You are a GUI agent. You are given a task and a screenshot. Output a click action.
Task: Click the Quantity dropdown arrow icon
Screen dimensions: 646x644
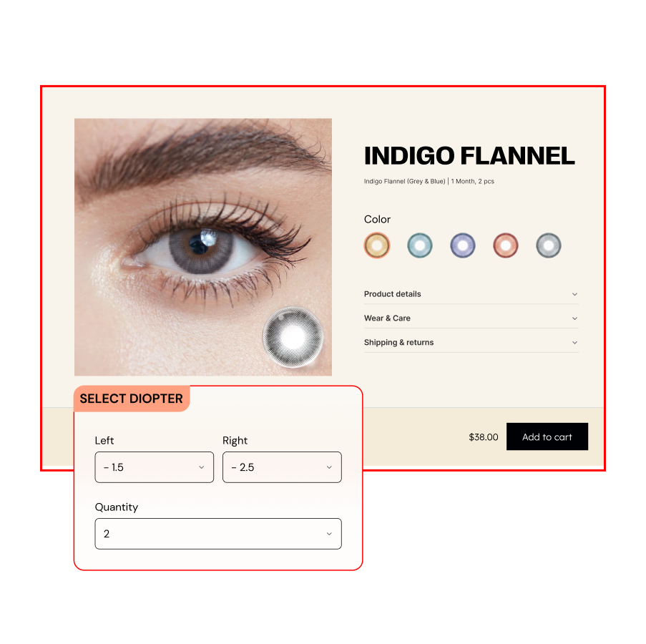pos(329,534)
